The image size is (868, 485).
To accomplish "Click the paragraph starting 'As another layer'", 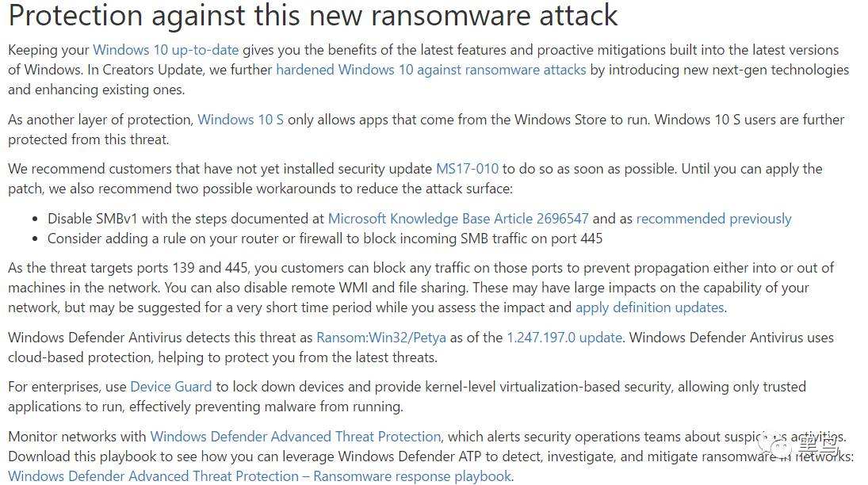I will [x=426, y=129].
